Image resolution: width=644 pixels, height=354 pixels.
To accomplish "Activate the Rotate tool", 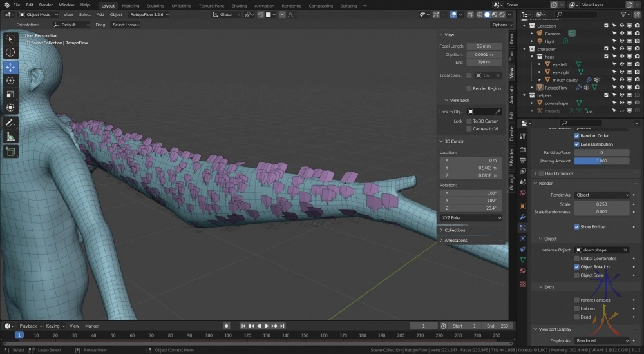I will tap(10, 81).
